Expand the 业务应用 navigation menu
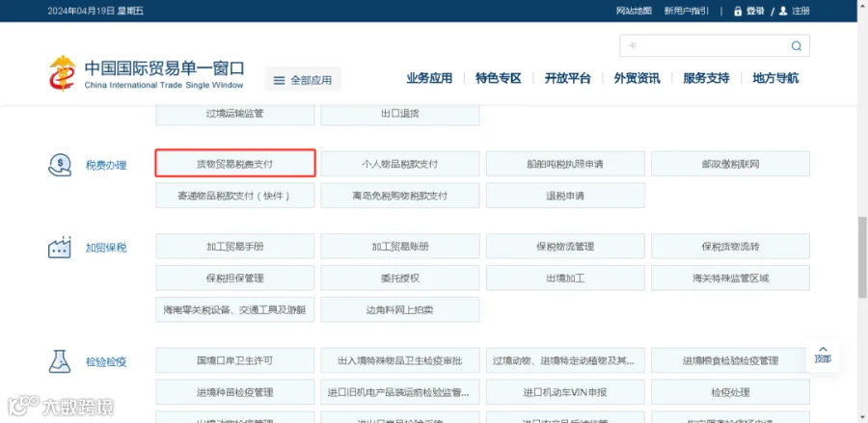The height and width of the screenshot is (423, 868). click(x=429, y=78)
